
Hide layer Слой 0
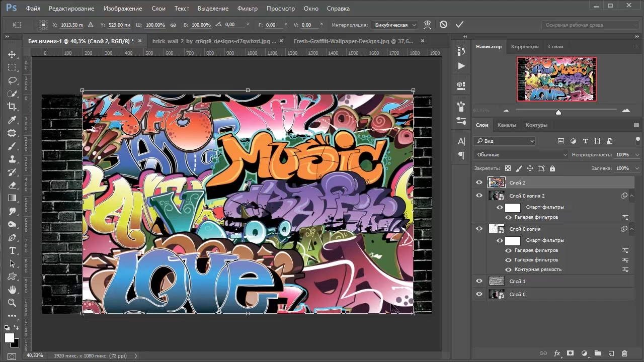(x=479, y=294)
